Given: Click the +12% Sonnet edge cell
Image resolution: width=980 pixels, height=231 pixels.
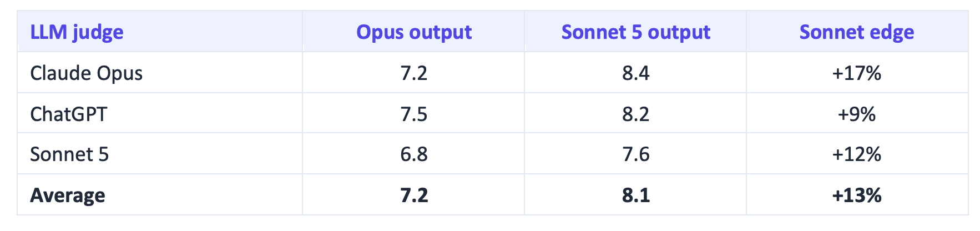Looking at the screenshot, I should [x=857, y=154].
